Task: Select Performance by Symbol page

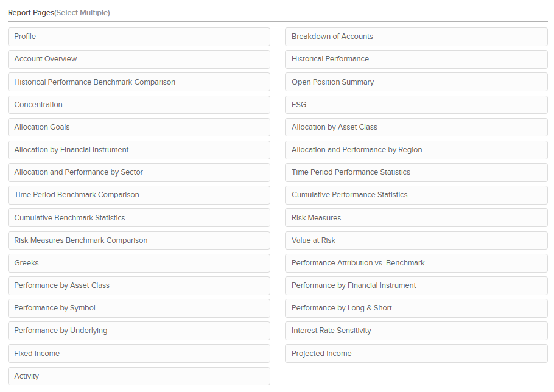Action: [139, 308]
